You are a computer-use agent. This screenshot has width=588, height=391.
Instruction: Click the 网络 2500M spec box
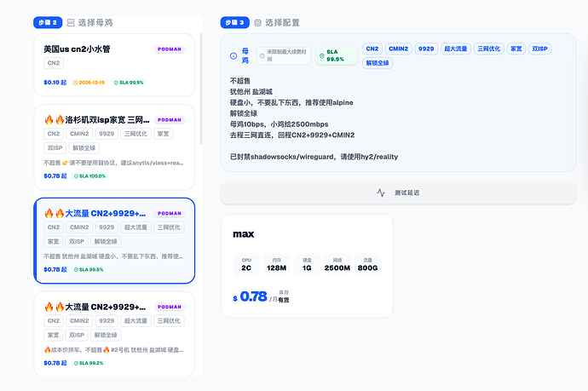(x=337, y=265)
